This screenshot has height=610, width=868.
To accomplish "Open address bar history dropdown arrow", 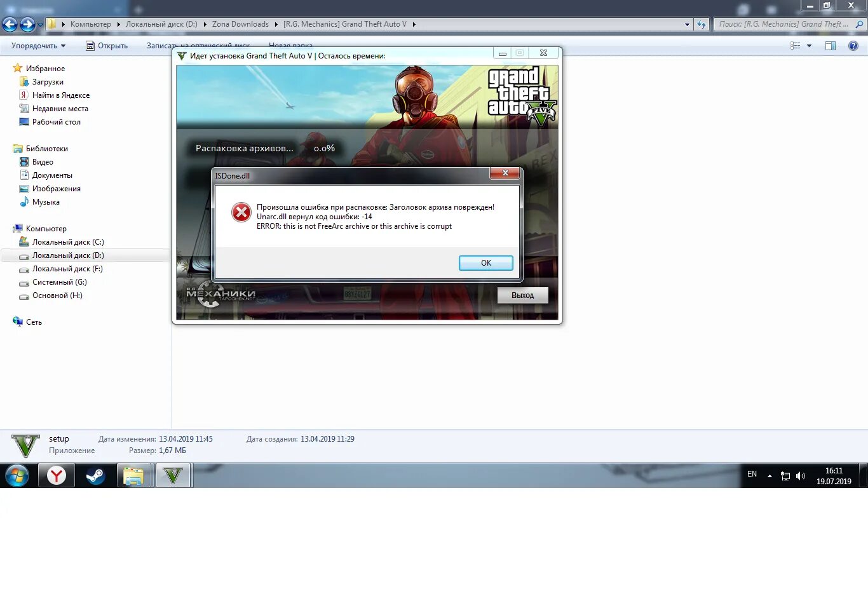I will click(687, 25).
